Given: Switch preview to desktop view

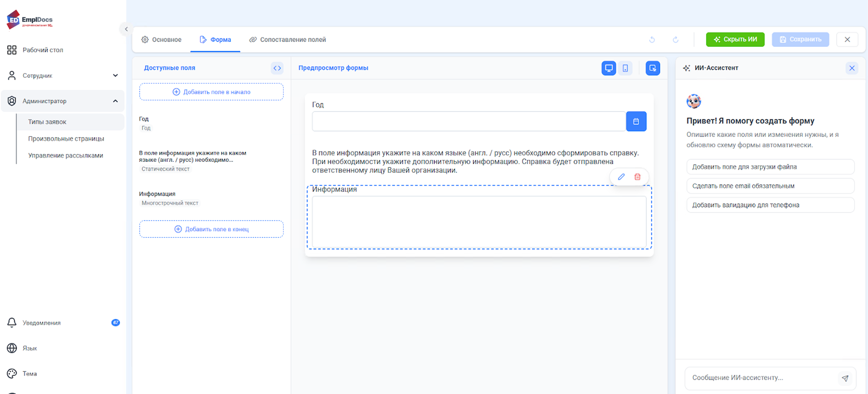Looking at the screenshot, I should pyautogui.click(x=609, y=68).
